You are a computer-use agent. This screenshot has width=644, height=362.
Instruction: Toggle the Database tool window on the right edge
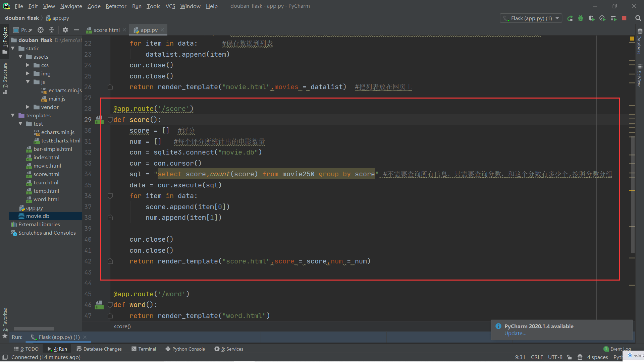tap(639, 42)
